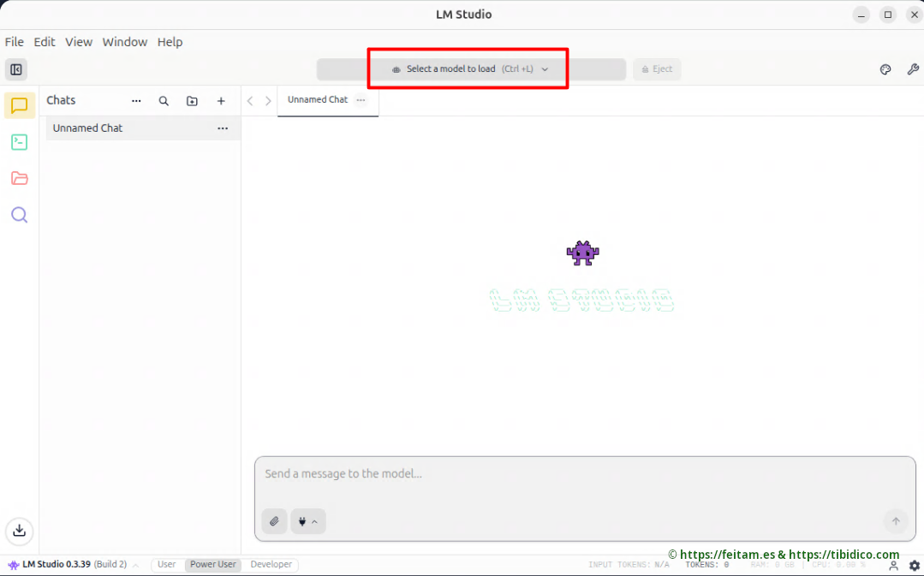Image resolution: width=924 pixels, height=576 pixels.
Task: Expand the plug integrations dropdown
Action: (308, 521)
